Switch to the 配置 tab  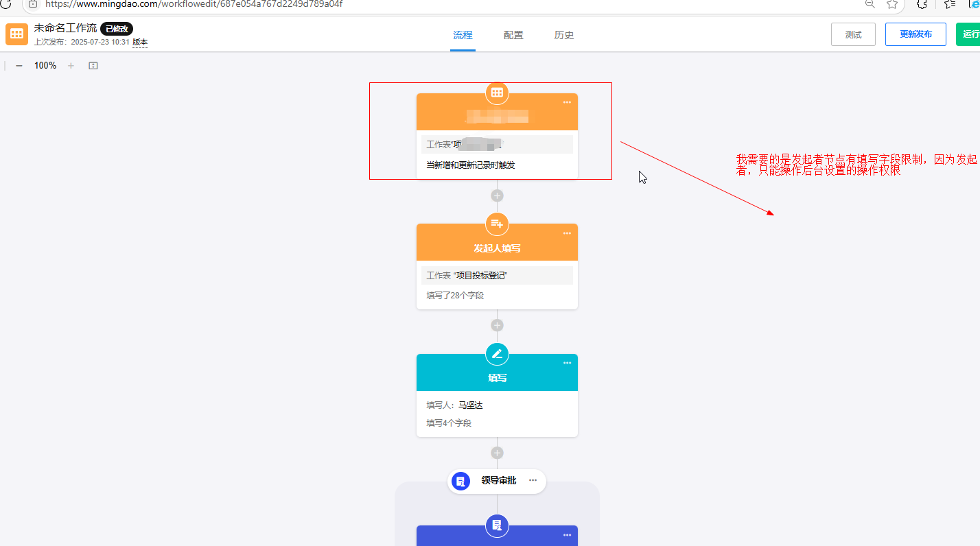point(513,35)
